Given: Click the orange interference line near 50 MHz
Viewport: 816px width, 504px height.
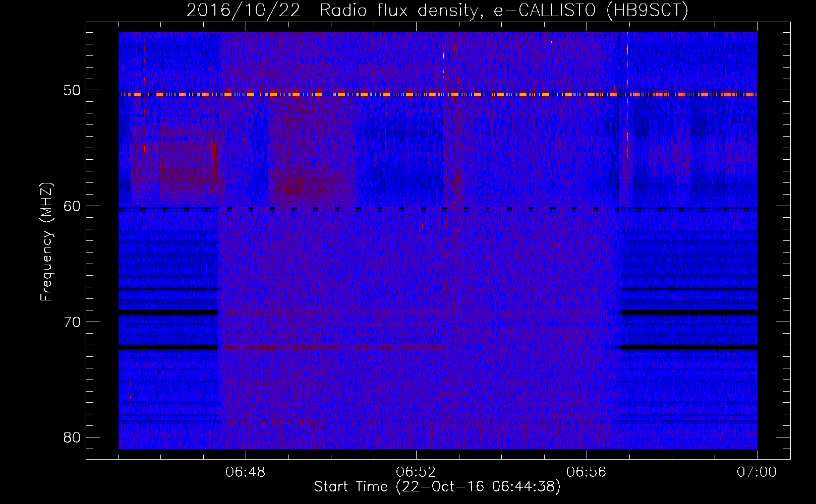Looking at the screenshot, I should pos(438,94).
